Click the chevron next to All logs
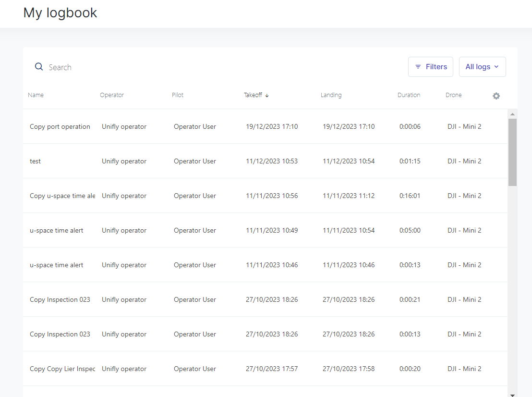Image resolution: width=532 pixels, height=397 pixels. pyautogui.click(x=497, y=66)
